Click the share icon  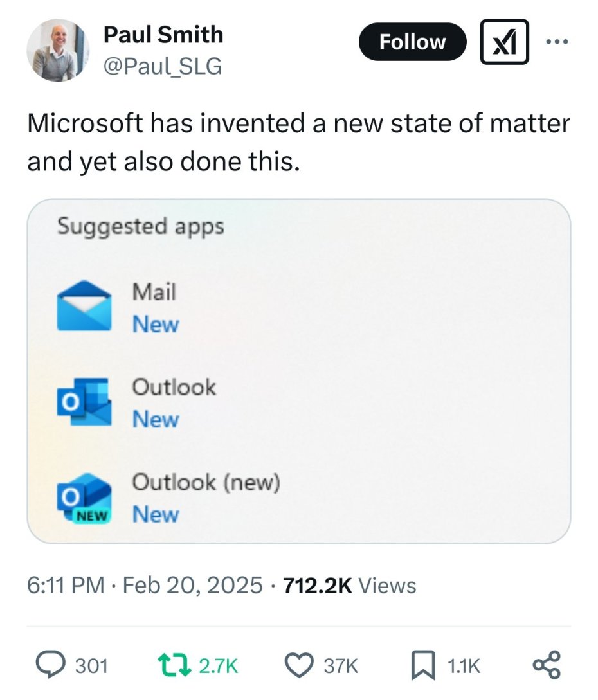pyautogui.click(x=547, y=665)
